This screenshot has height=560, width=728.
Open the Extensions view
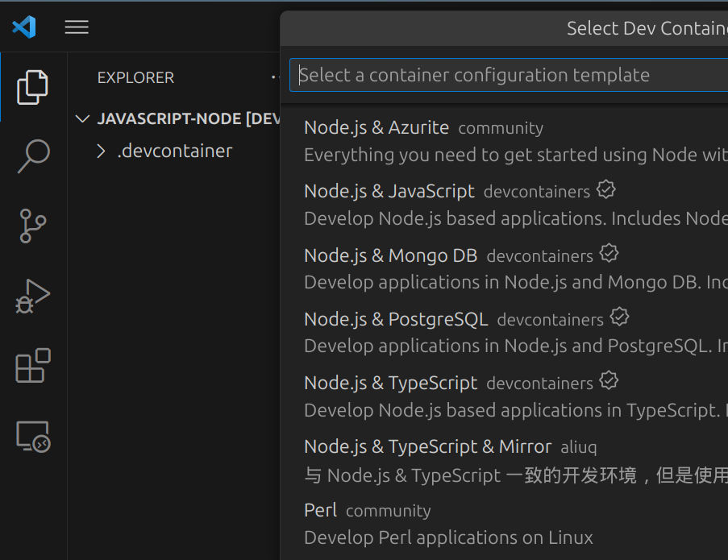click(33, 367)
